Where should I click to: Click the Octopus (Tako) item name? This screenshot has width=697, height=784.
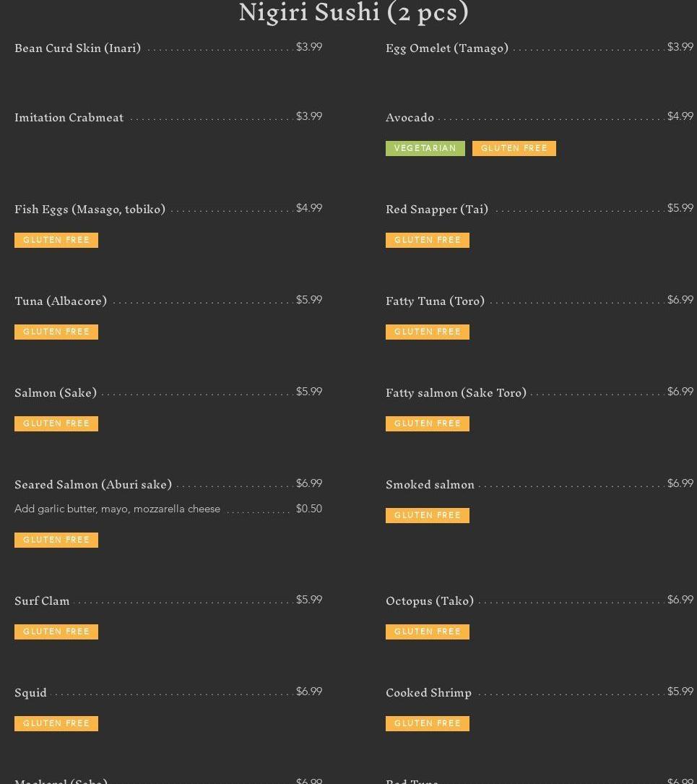[x=430, y=601]
